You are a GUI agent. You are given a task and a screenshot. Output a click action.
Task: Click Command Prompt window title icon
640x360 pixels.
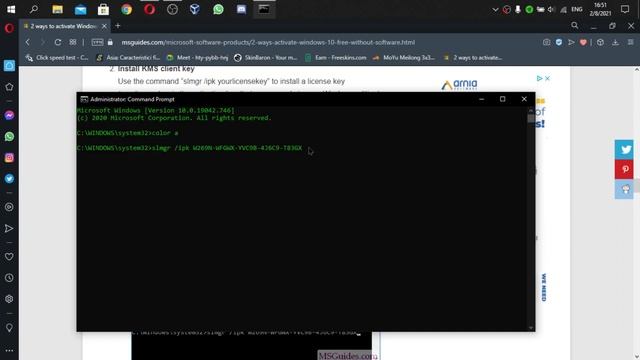[x=84, y=99]
